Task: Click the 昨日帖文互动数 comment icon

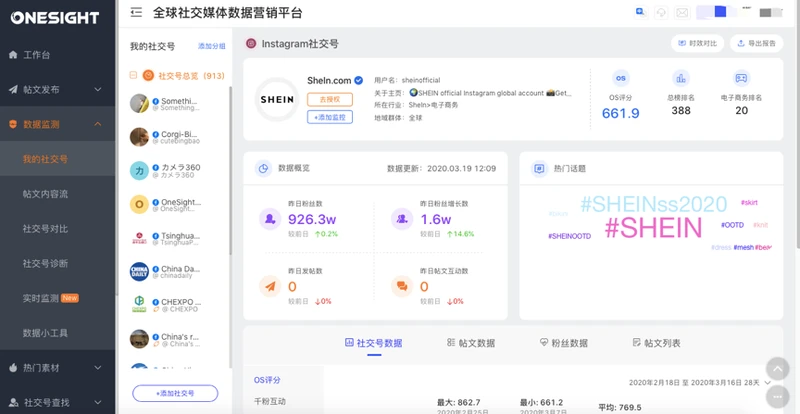Action: pyautogui.click(x=402, y=286)
